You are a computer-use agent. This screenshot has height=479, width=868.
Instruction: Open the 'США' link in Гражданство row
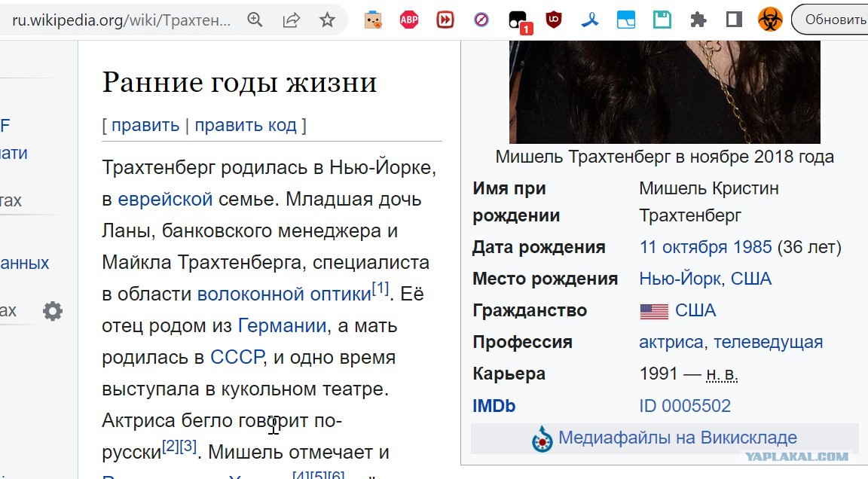[696, 310]
